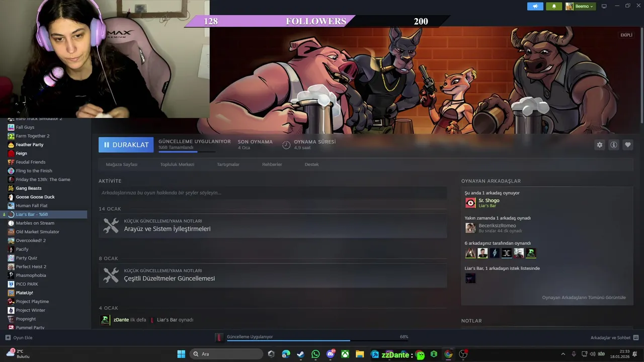Select Liar's Bar - %68 entry
This screenshot has height=362, width=644.
[x=44, y=214]
